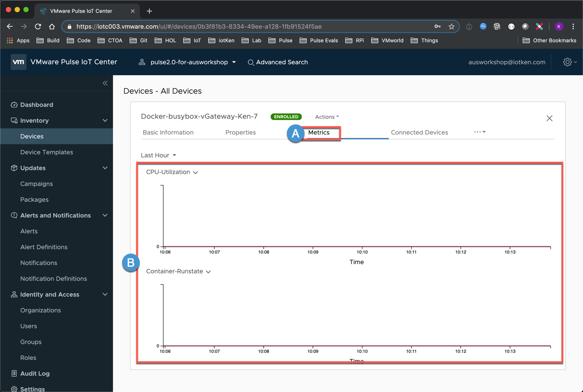Viewport: 583px width, 392px height.
Task: Switch to the Connected Devices tab
Action: [x=419, y=132]
